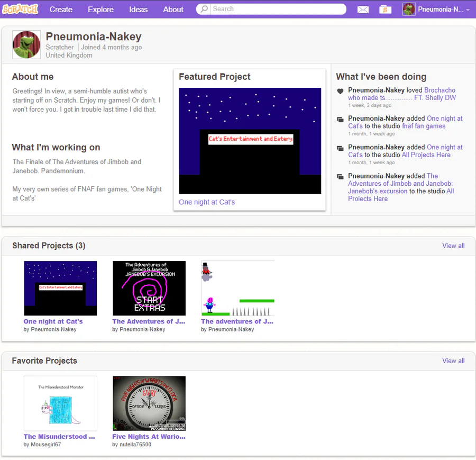
Task: Open The Misunderstood Monster thumbnail
Action: coord(60,403)
